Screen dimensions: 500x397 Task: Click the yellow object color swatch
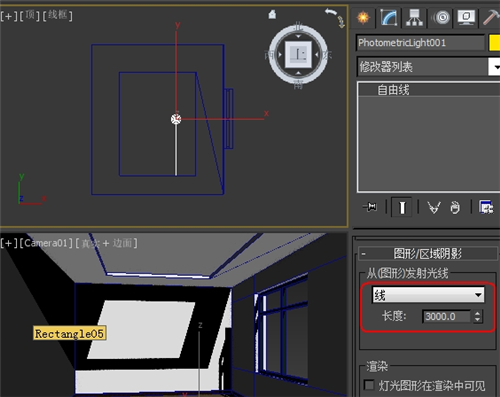point(494,43)
